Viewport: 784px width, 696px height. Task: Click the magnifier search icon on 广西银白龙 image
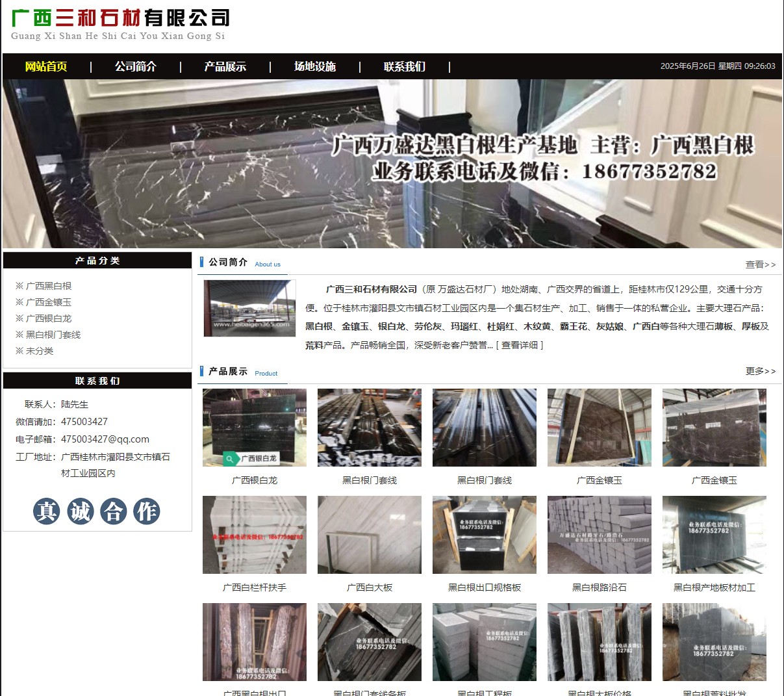[x=229, y=458]
